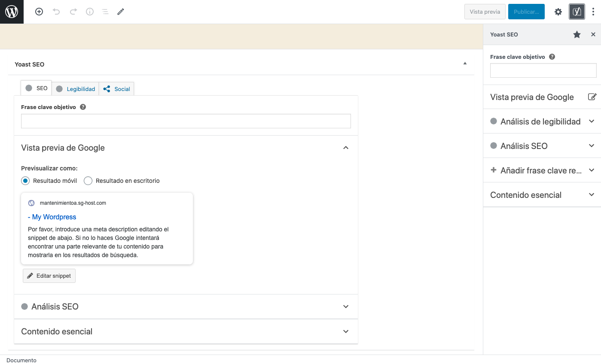601x364 pixels.
Task: Click the pencil tools icon in toolbar
Action: tap(121, 12)
